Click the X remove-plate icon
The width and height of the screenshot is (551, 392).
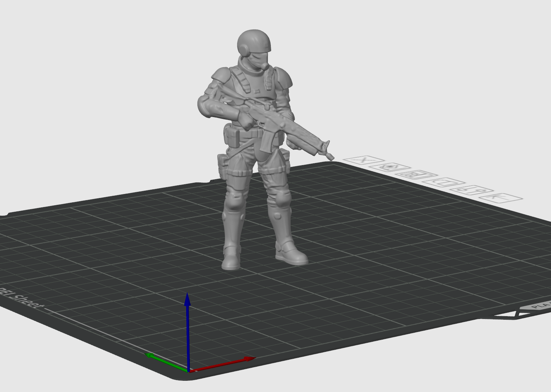[363, 160]
